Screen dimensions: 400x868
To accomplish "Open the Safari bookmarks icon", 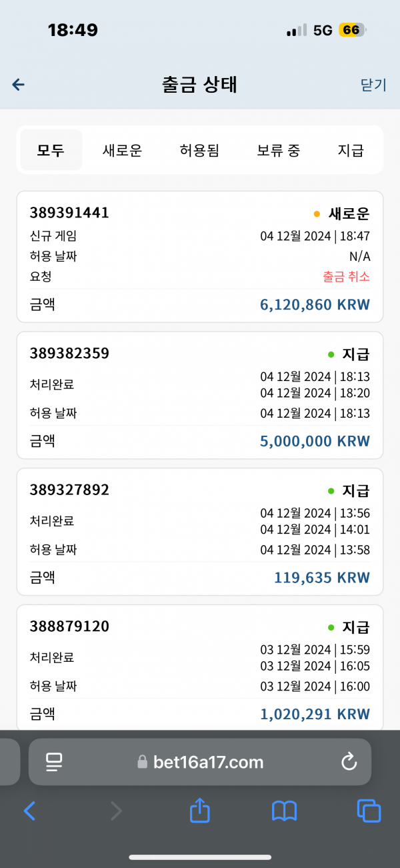I will (x=285, y=811).
